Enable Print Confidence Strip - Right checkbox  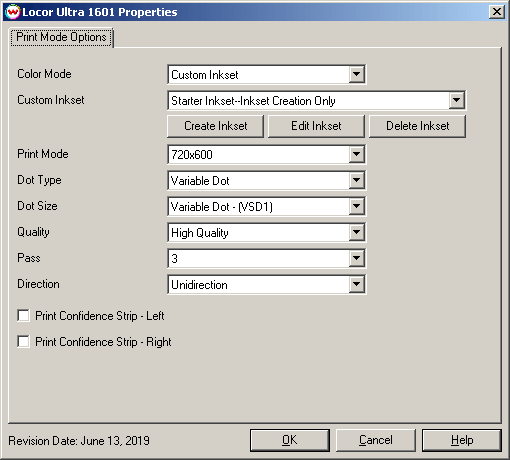click(x=23, y=341)
